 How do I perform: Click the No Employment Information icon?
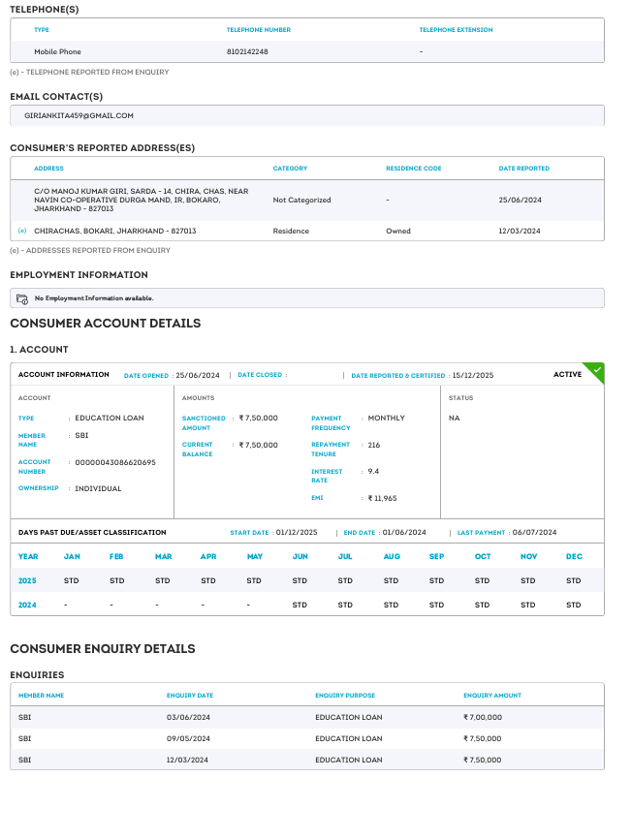pyautogui.click(x=22, y=298)
